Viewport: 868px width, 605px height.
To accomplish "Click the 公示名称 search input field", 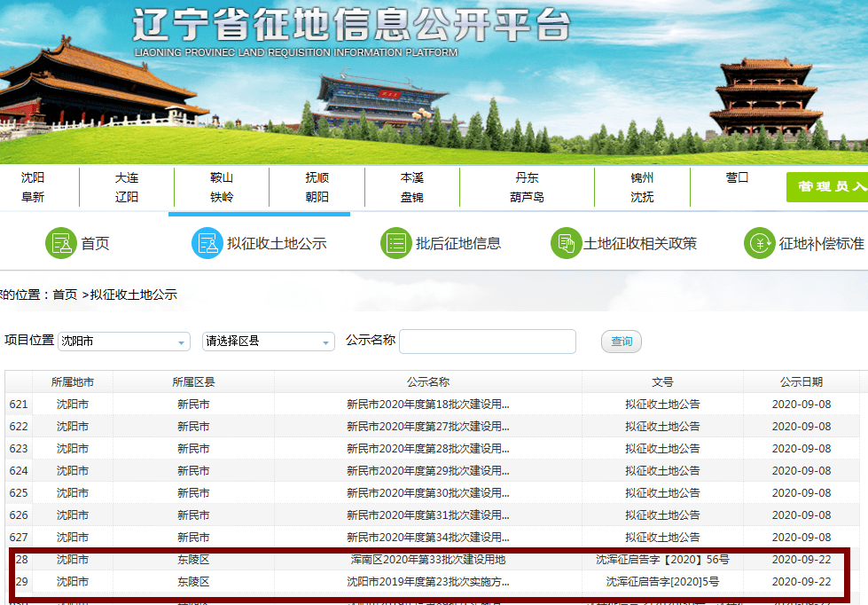I will click(x=488, y=342).
